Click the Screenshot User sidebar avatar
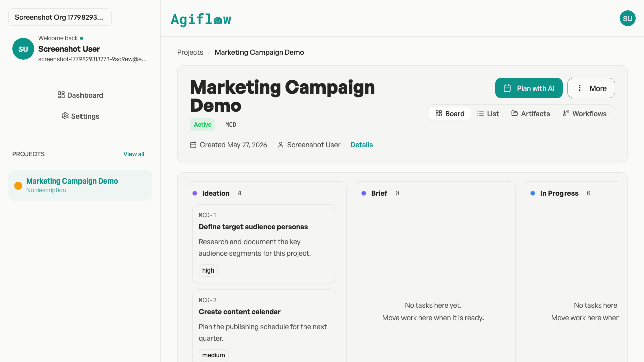This screenshot has height=362, width=644. (x=23, y=49)
